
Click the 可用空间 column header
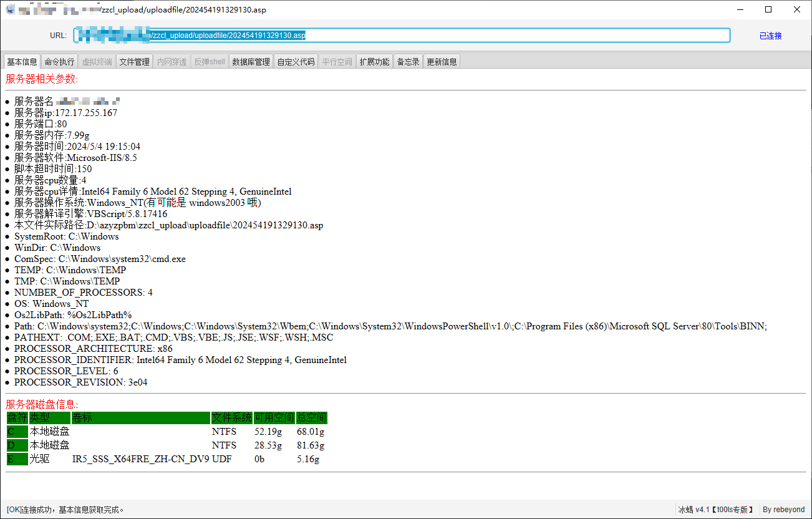(x=274, y=418)
